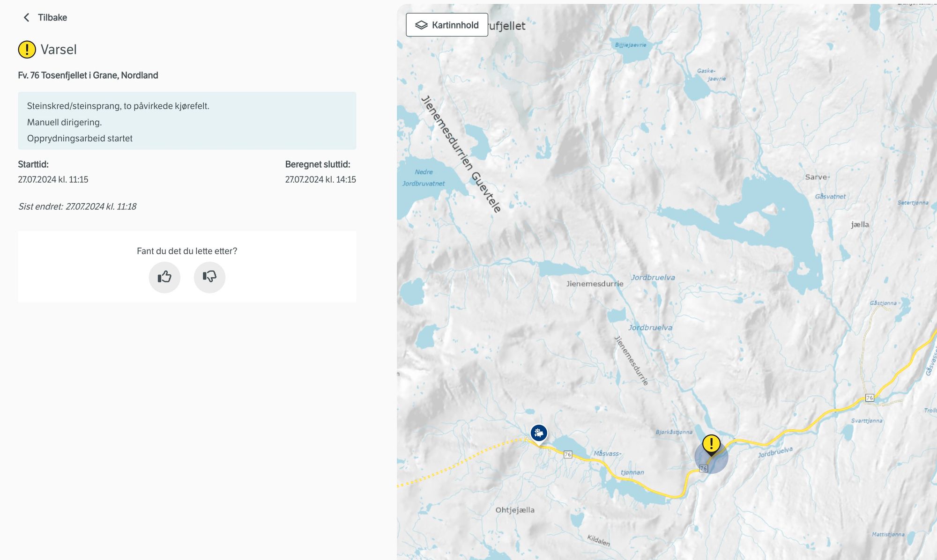
Task: Click the layers icon in Kartinnhold button
Action: (x=421, y=25)
